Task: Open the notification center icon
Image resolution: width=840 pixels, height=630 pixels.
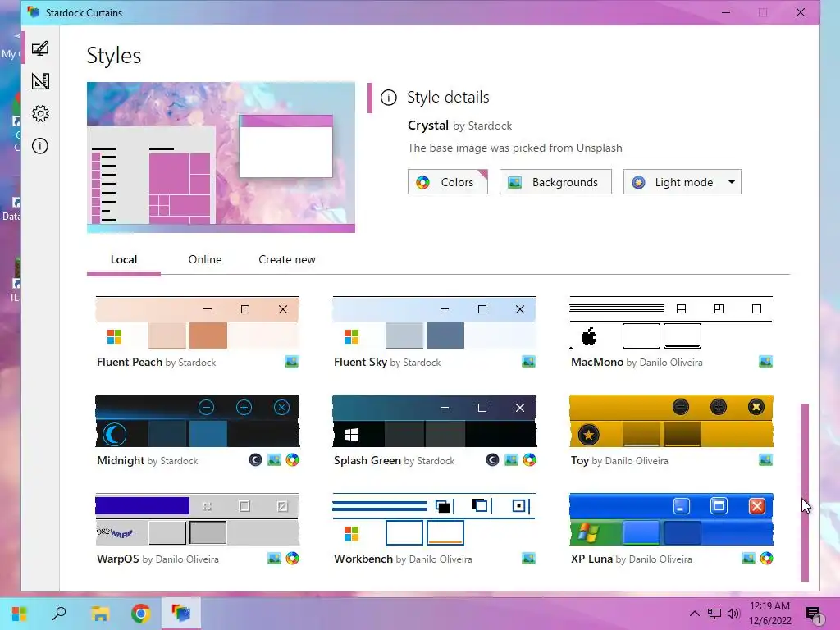Action: pos(814,614)
